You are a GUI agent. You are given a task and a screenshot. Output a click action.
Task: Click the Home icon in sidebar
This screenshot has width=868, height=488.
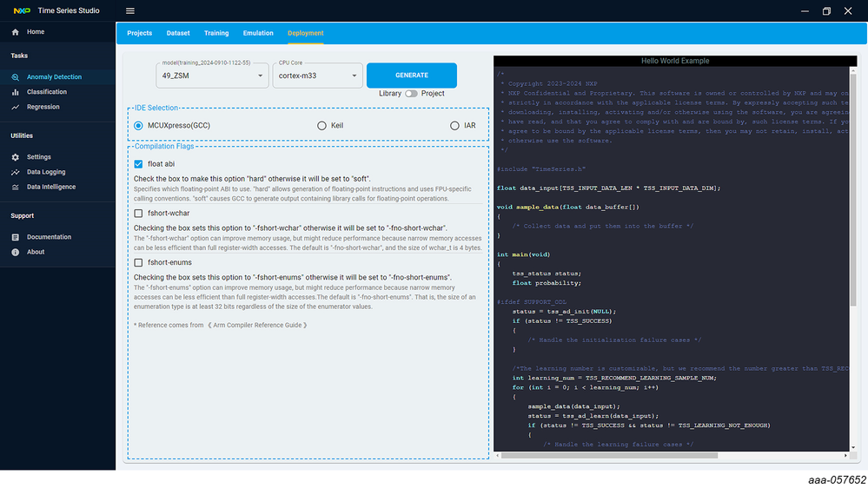click(x=15, y=32)
